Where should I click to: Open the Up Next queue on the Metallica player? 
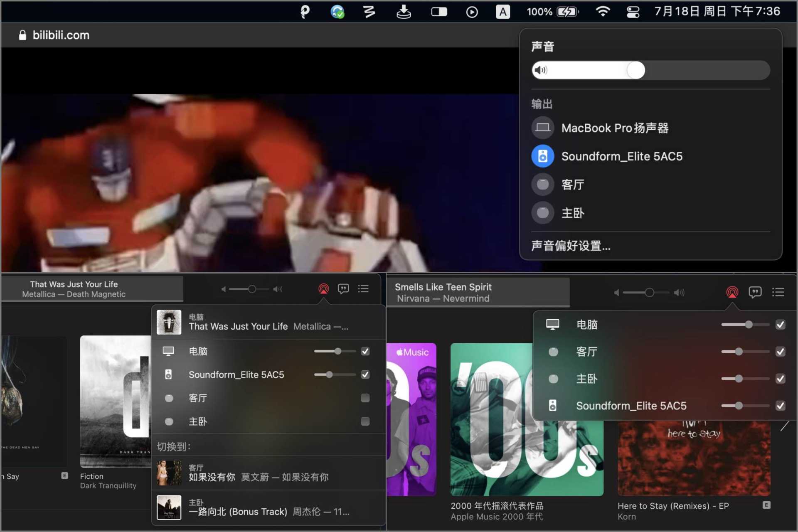363,288
